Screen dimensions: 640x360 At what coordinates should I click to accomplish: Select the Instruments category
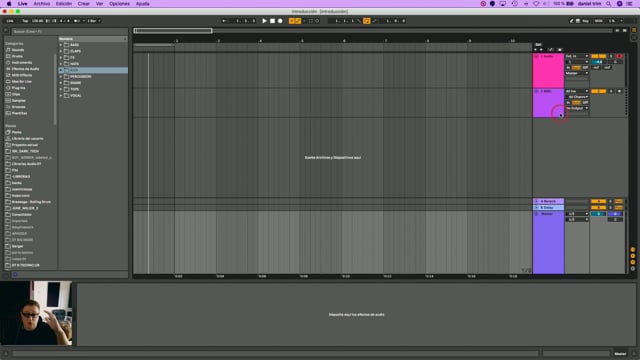click(22, 62)
